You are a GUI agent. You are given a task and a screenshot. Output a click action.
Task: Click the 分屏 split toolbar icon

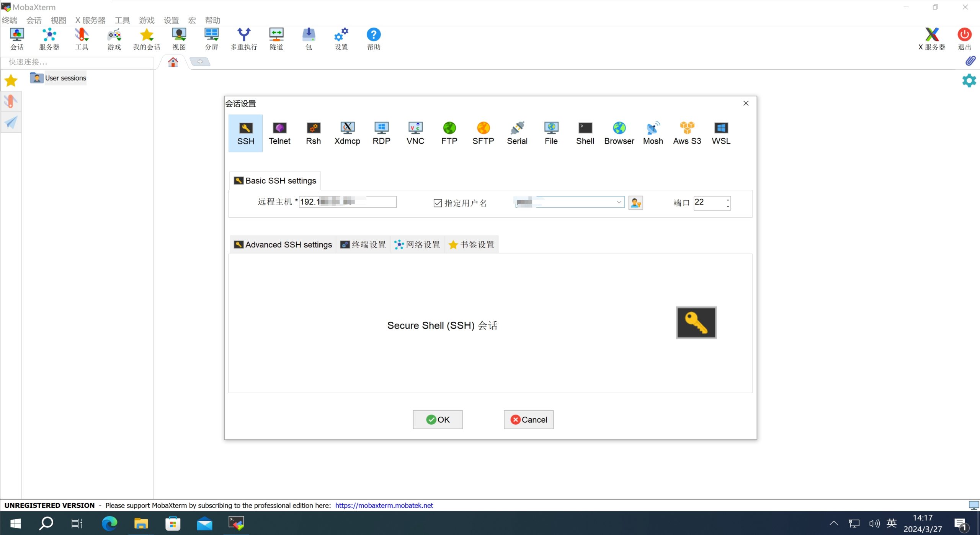(x=211, y=39)
